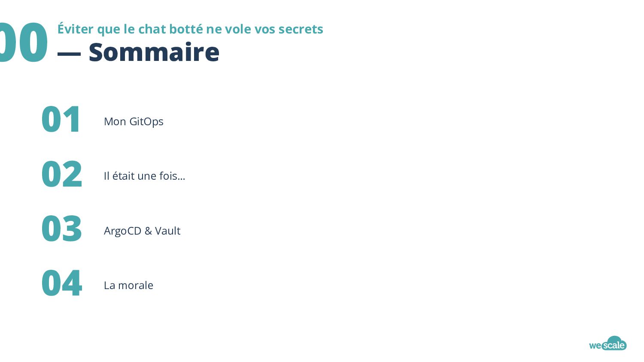The width and height of the screenshot is (644, 362).
Task: Click the word "GitOps" in item 01
Action: tap(146, 122)
